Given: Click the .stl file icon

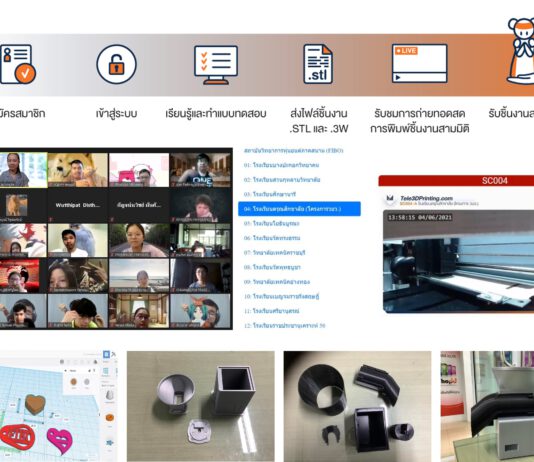Looking at the screenshot, I should (x=318, y=64).
